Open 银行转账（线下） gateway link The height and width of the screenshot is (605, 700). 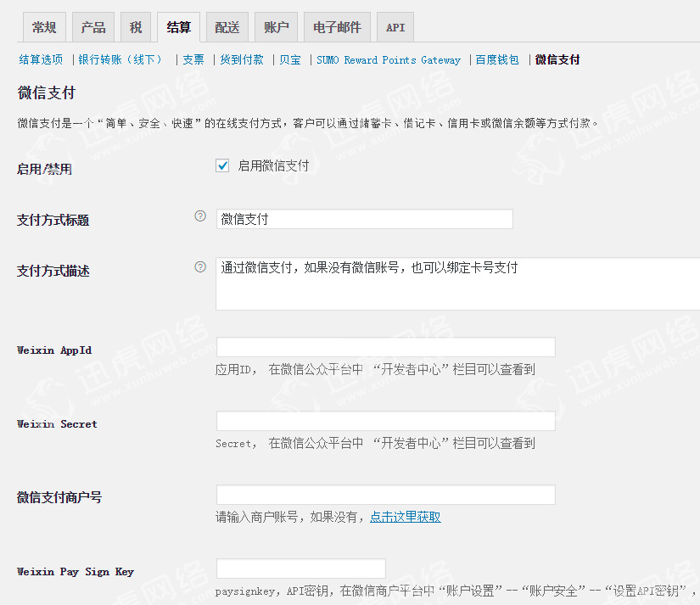tap(120, 59)
